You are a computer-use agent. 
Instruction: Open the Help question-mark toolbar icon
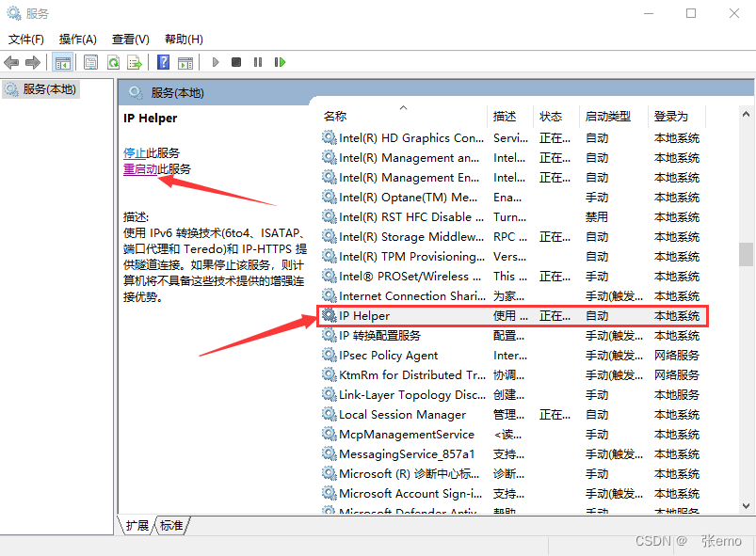[x=164, y=62]
